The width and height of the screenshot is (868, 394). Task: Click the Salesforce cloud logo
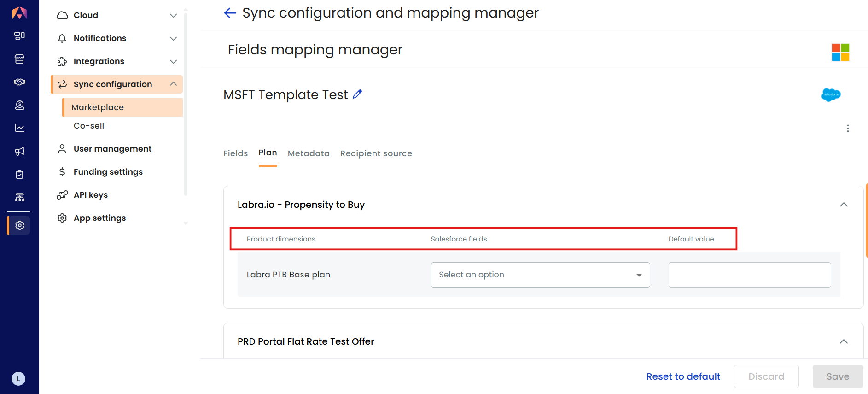[831, 94]
